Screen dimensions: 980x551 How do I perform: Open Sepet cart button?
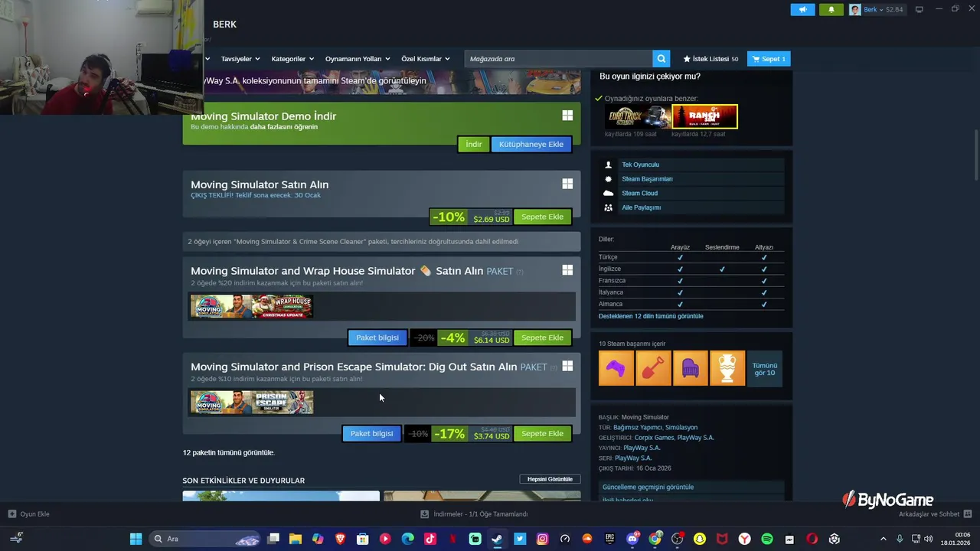(769, 59)
